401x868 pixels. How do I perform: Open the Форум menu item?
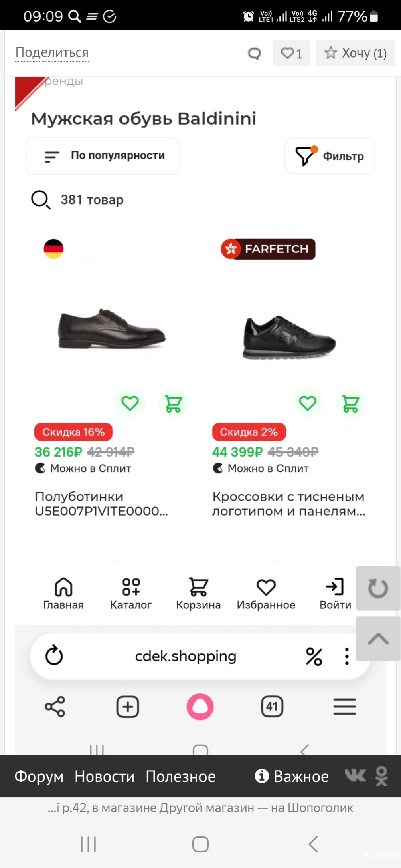coord(39,776)
